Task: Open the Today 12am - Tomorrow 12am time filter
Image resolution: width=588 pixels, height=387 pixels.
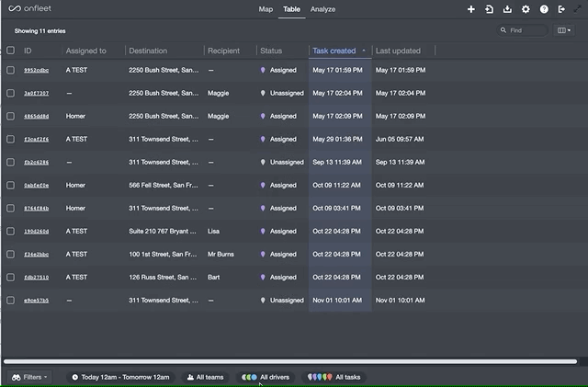Action: pos(120,377)
